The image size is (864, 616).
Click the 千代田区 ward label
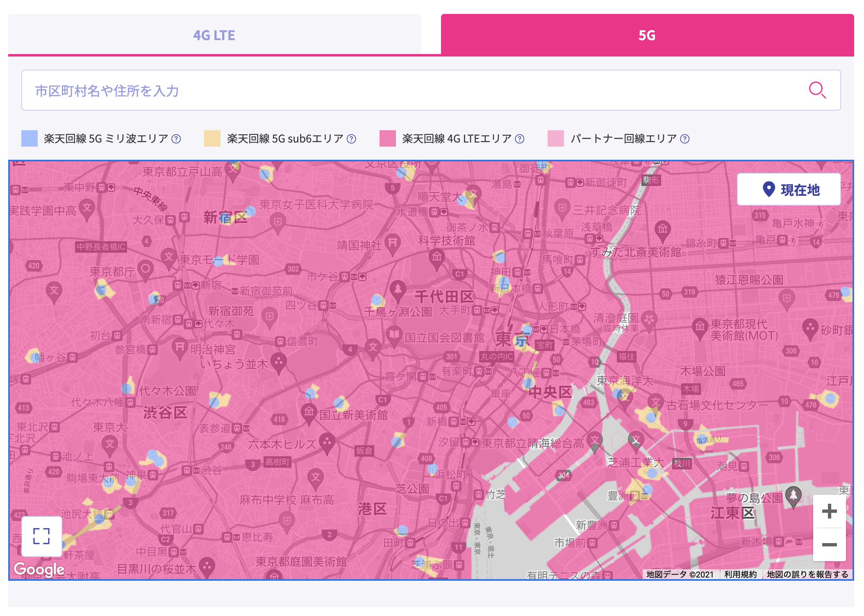[x=444, y=297]
